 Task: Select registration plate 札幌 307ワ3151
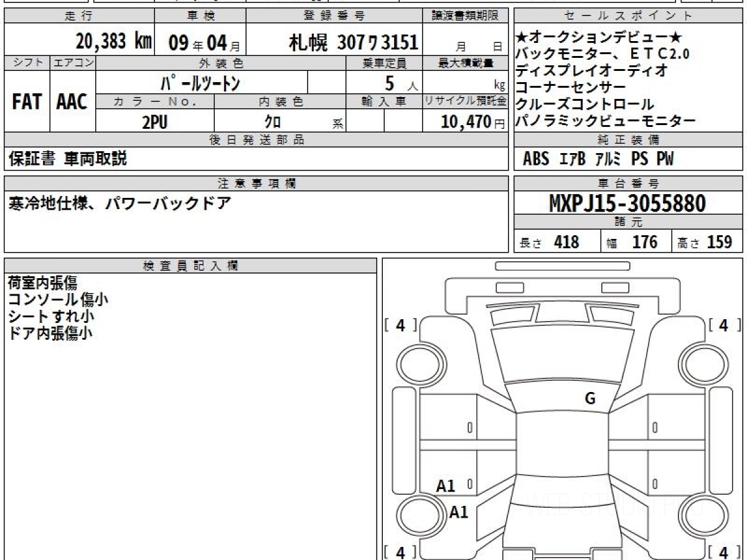pos(353,43)
